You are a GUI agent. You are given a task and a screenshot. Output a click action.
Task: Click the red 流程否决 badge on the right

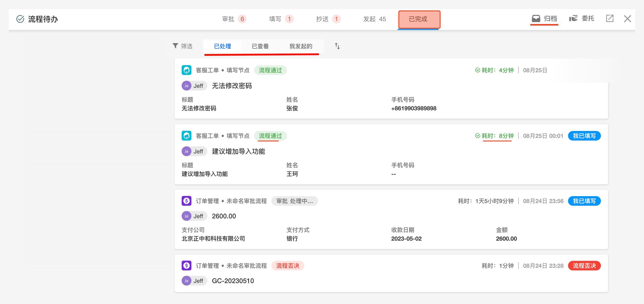pos(584,266)
